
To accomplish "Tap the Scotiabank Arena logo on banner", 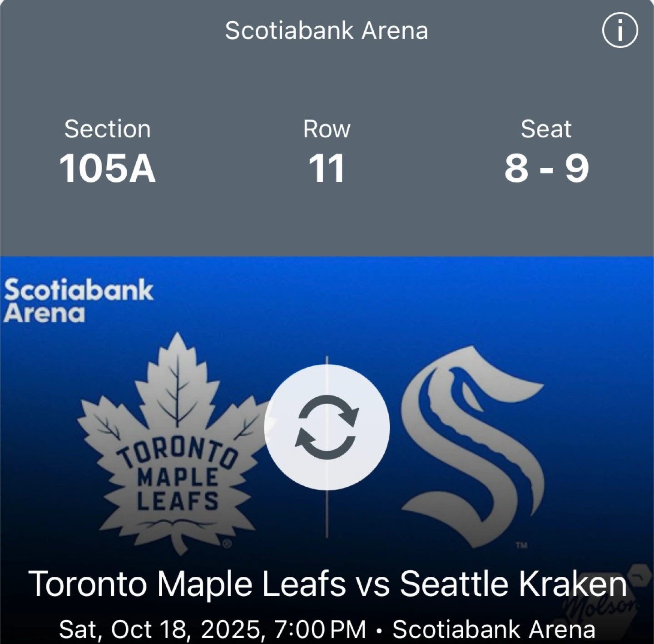I will [x=78, y=301].
